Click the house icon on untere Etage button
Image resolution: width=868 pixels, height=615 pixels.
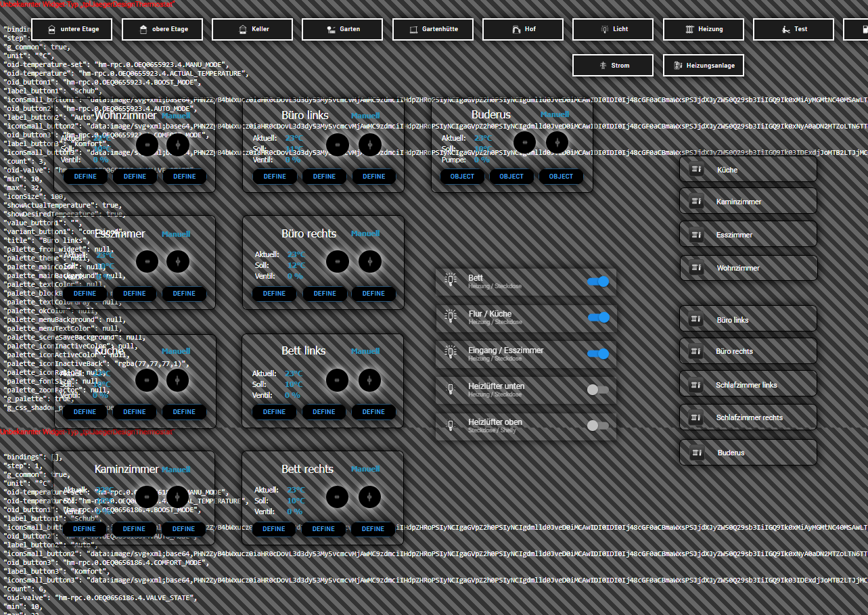coord(53,30)
